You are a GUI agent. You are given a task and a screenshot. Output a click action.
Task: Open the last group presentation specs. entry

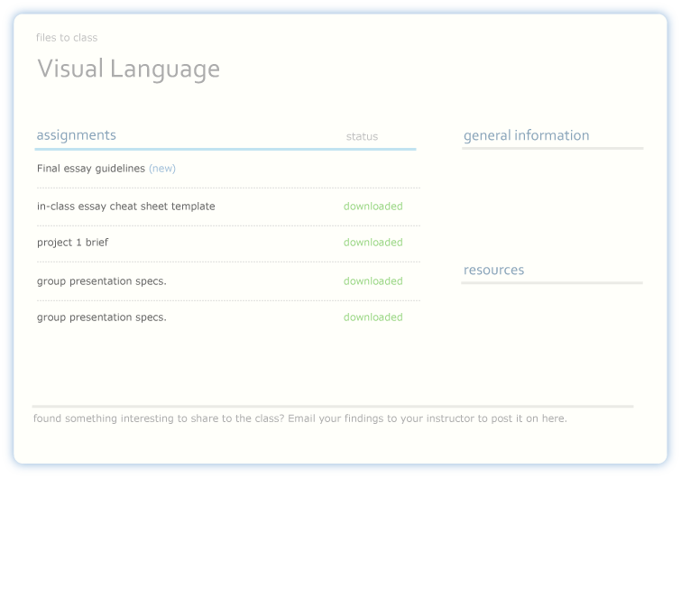pos(101,317)
